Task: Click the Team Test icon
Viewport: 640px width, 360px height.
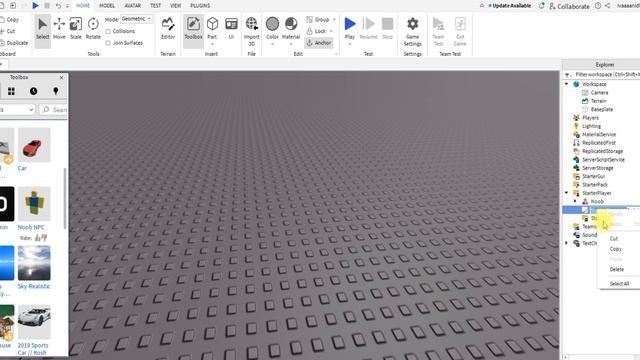Action: (x=438, y=24)
